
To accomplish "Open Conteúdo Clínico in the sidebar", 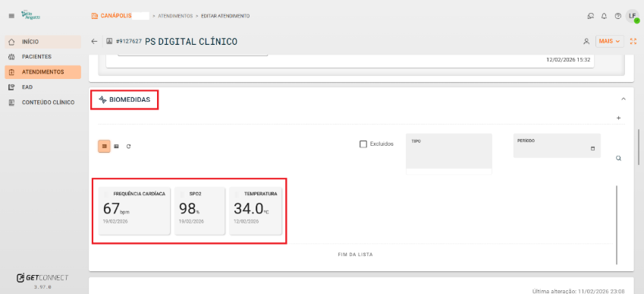I will [x=42, y=103].
